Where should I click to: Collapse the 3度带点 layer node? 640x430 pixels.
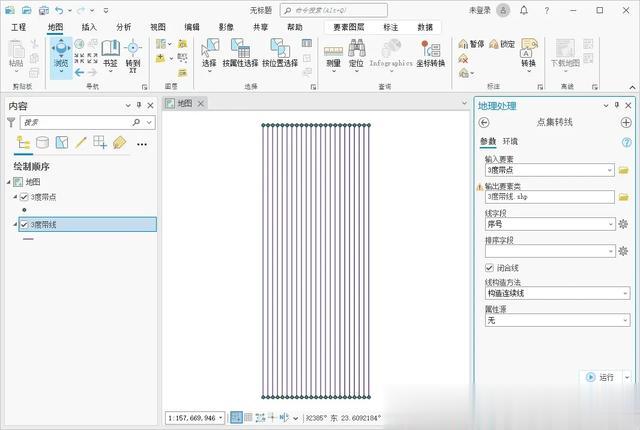[15, 197]
